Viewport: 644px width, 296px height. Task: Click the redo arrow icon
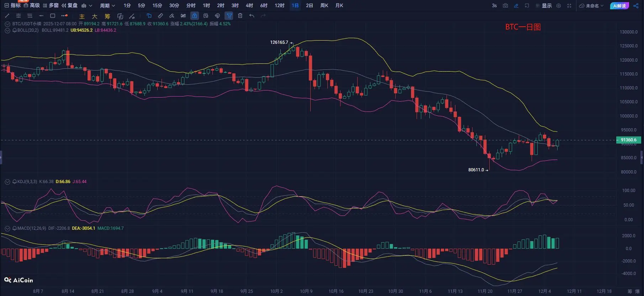[x=263, y=16]
